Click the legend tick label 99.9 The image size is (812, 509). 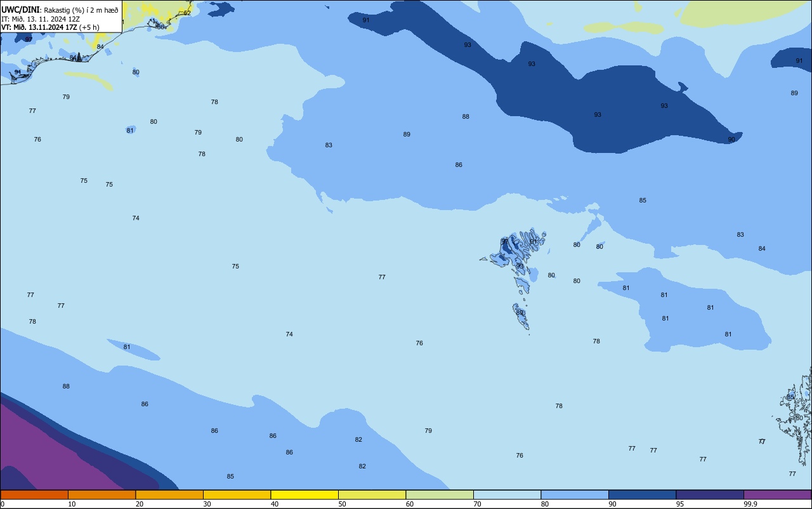click(x=750, y=504)
